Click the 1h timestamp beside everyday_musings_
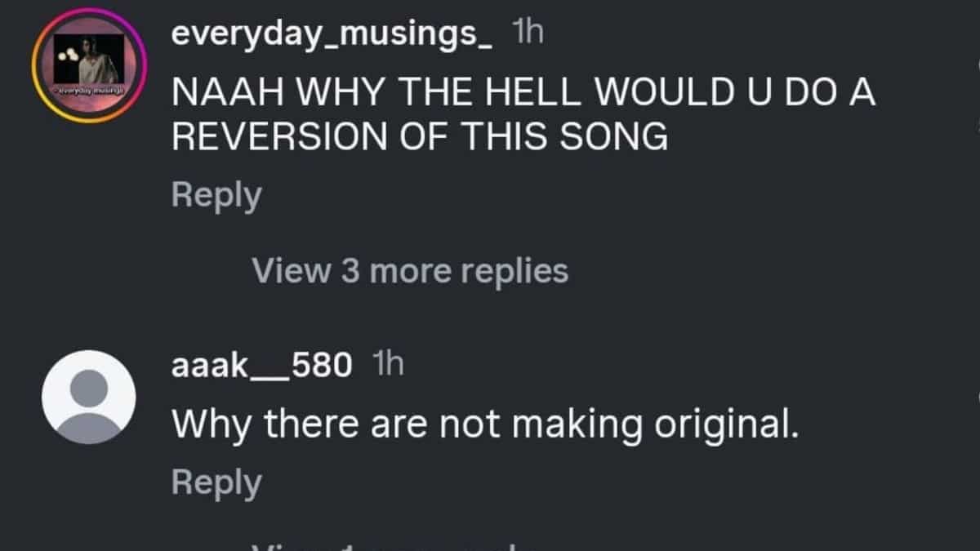 pos(527,33)
